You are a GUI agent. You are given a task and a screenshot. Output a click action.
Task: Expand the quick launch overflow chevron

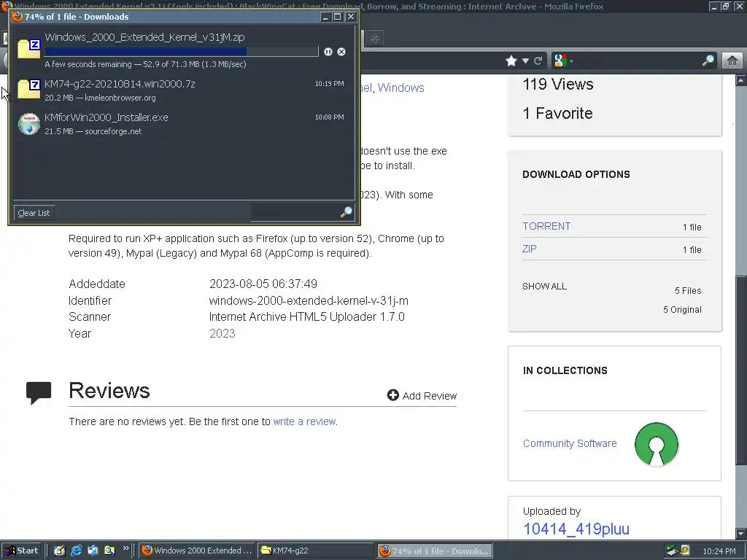[125, 548]
